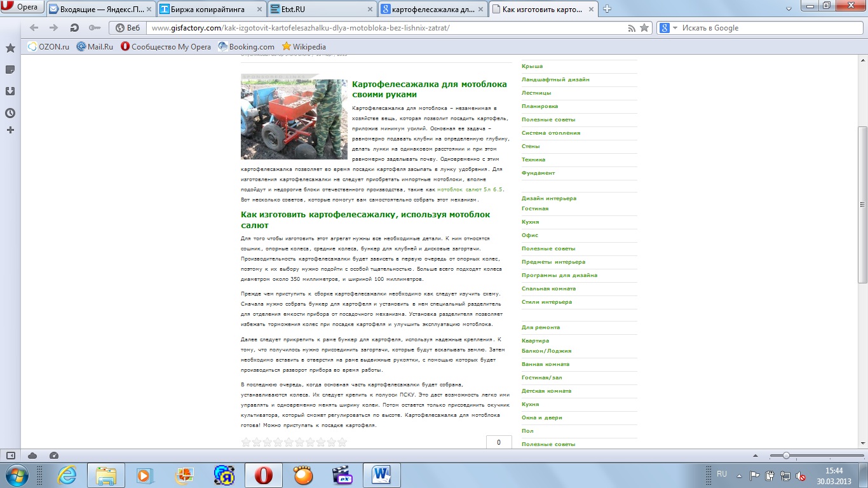Open the Notes panel in sidebar

pos(10,69)
